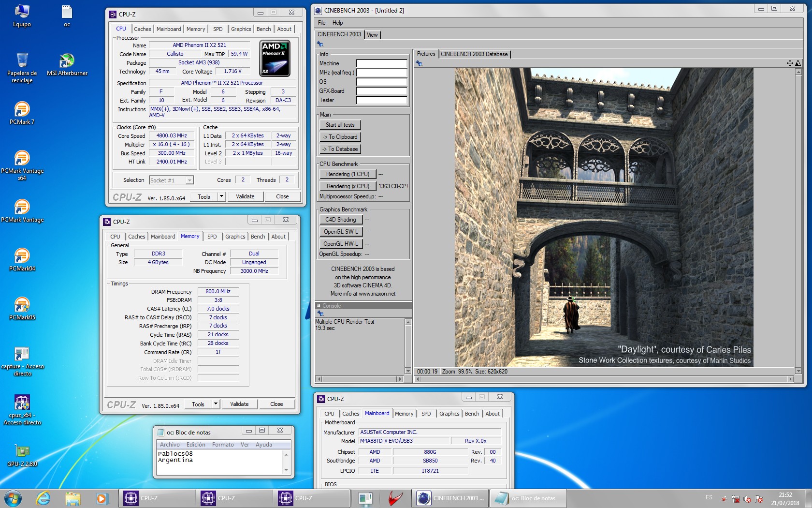Launch PCMark04 desktop shortcut
Image resolution: width=812 pixels, height=508 pixels.
(22, 259)
